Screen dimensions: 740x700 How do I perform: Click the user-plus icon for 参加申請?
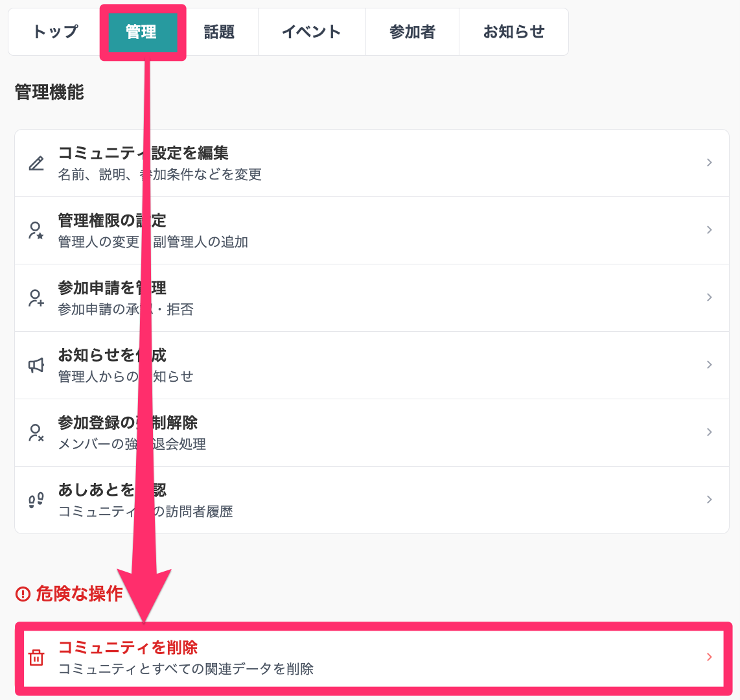36,298
